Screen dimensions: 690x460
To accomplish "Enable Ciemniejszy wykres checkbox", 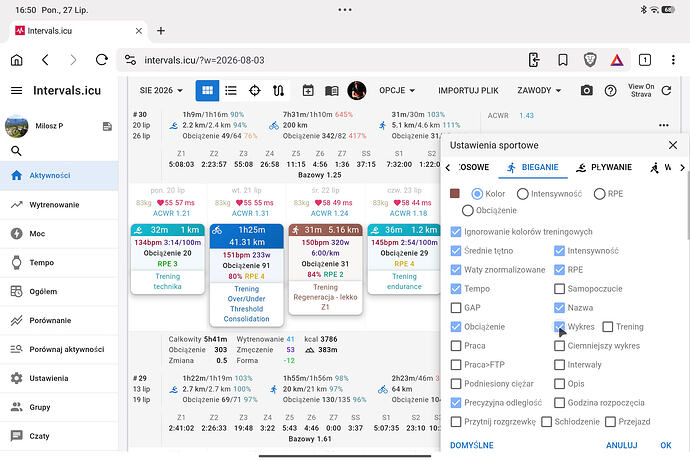I will pos(559,346).
